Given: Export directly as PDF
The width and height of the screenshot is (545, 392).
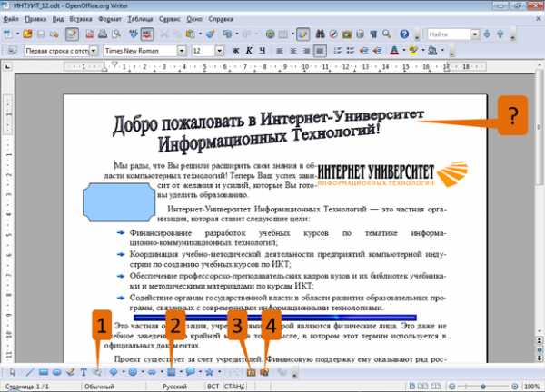Looking at the screenshot, I should [x=90, y=34].
